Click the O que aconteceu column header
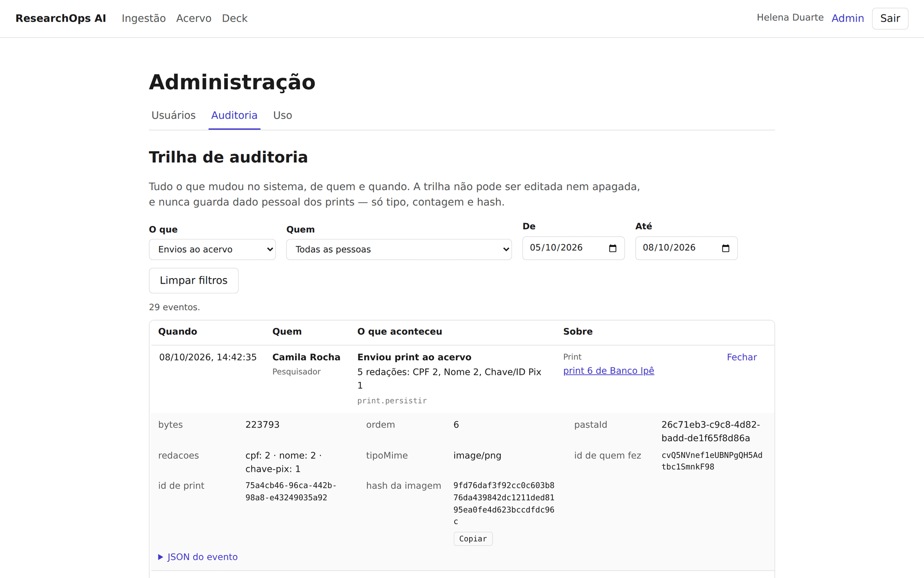The height and width of the screenshot is (578, 924). 399,331
